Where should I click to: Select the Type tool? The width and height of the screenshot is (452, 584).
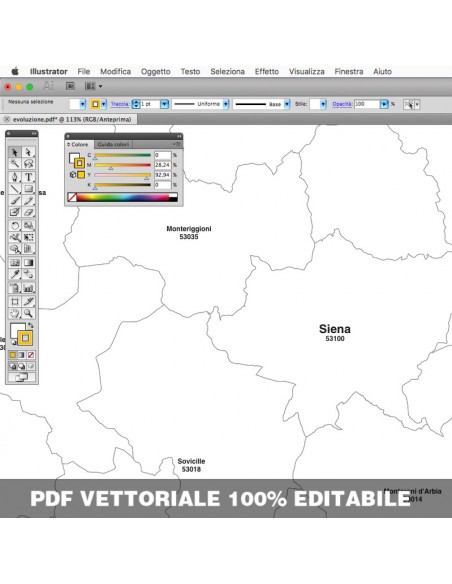click(28, 177)
